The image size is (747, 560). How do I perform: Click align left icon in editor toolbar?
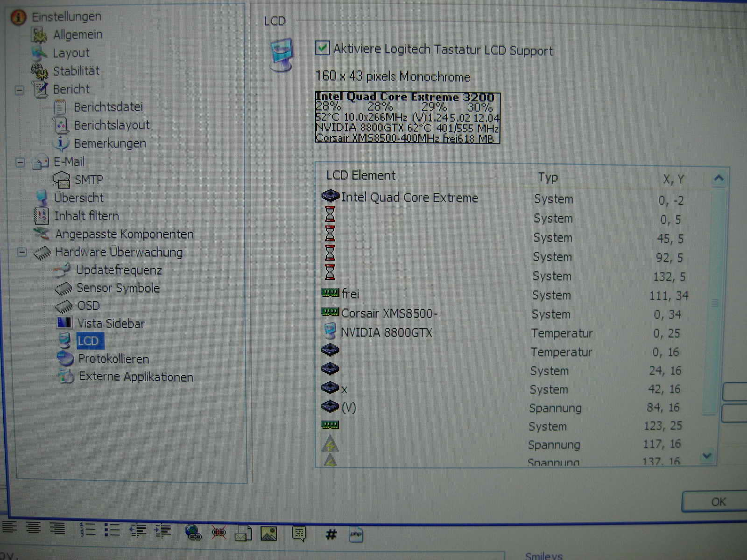coord(9,528)
